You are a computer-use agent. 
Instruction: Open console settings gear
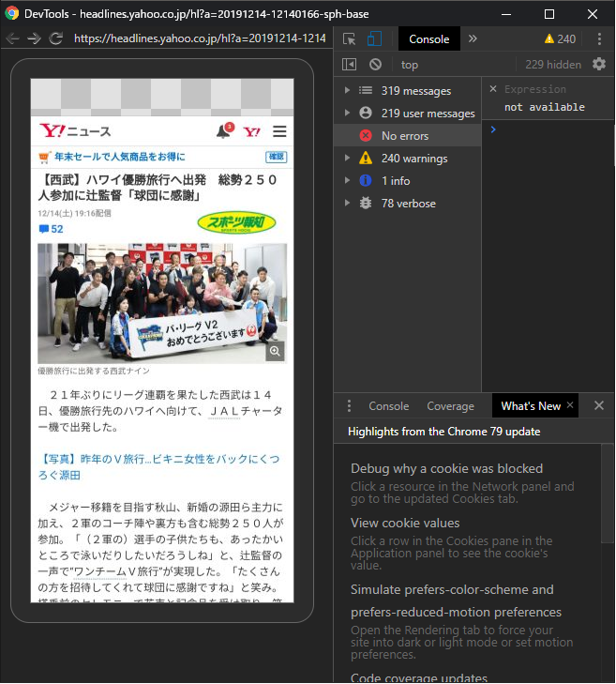pos(599,64)
